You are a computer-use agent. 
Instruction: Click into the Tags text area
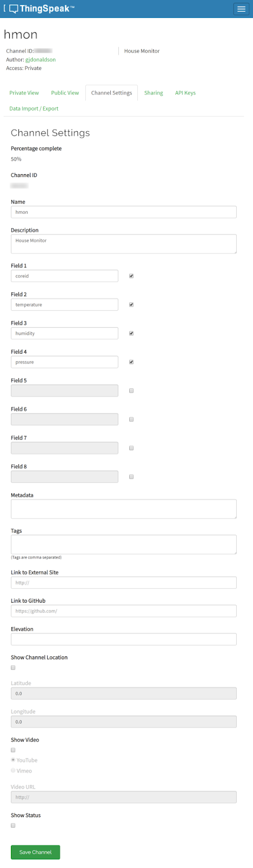coord(124,545)
